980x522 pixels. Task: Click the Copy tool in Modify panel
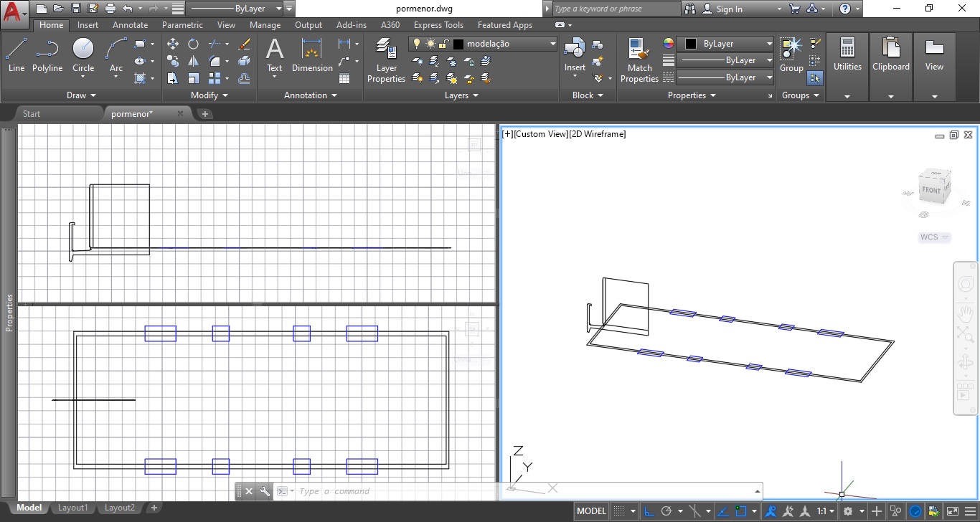point(173,61)
